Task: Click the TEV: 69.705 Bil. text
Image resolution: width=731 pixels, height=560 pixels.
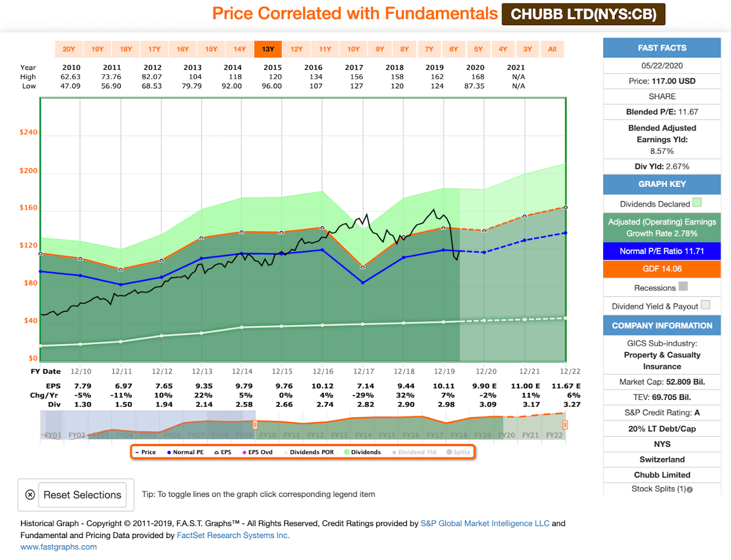Action: click(x=662, y=398)
